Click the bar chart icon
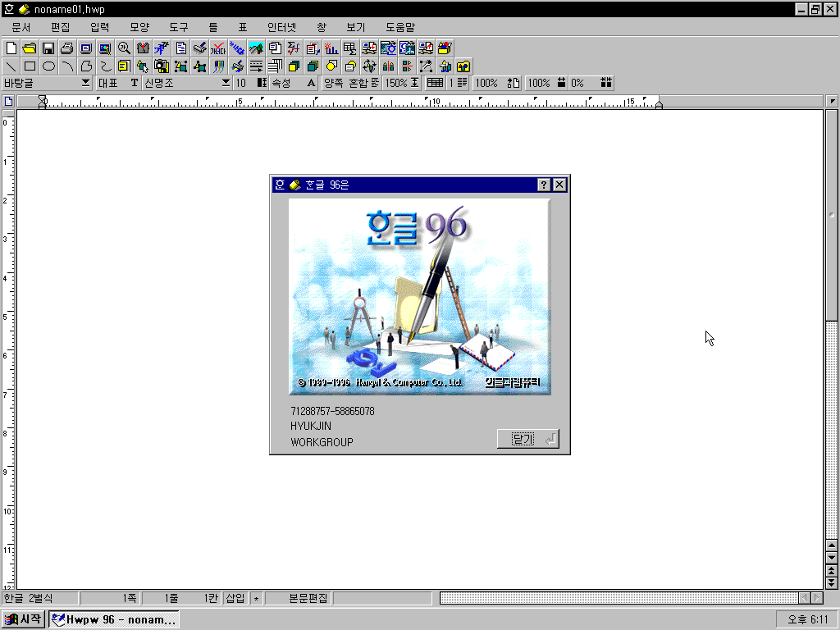 pos(331,48)
